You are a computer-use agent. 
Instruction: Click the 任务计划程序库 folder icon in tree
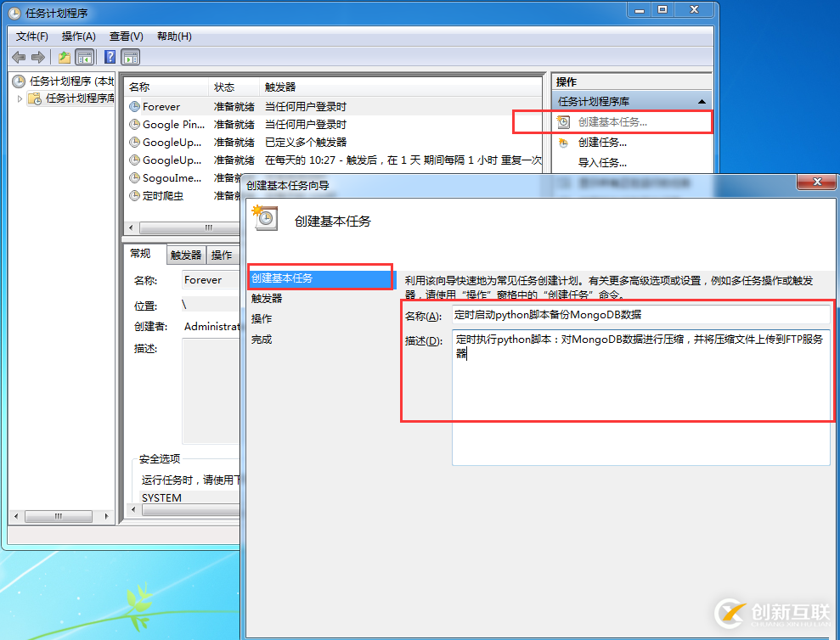click(35, 98)
